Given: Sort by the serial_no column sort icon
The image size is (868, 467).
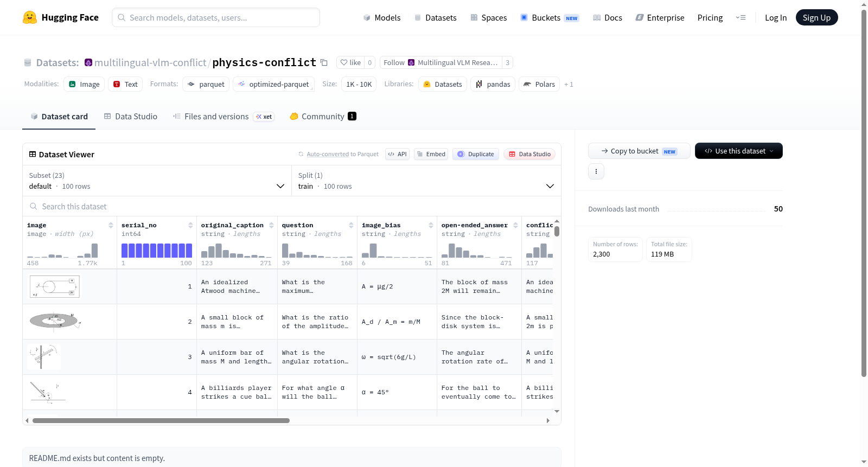Looking at the screenshot, I should [190, 225].
